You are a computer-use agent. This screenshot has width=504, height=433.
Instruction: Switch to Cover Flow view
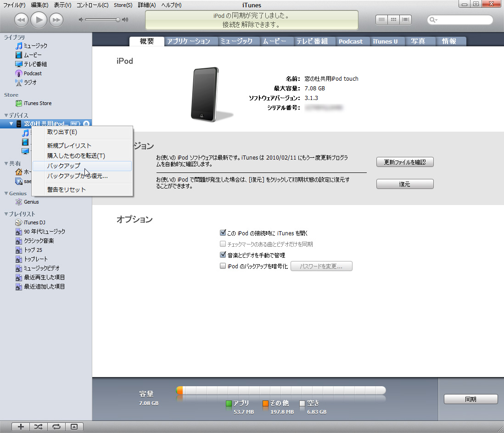click(x=405, y=20)
